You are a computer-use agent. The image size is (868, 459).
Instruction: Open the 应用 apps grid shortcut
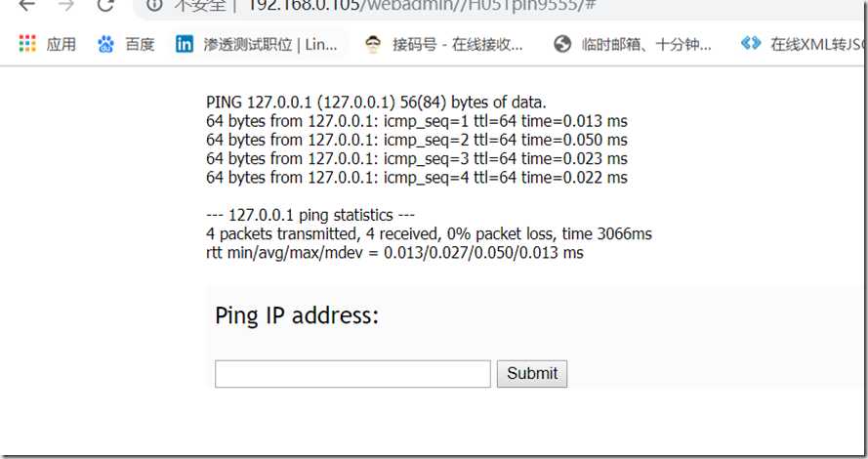[x=47, y=44]
